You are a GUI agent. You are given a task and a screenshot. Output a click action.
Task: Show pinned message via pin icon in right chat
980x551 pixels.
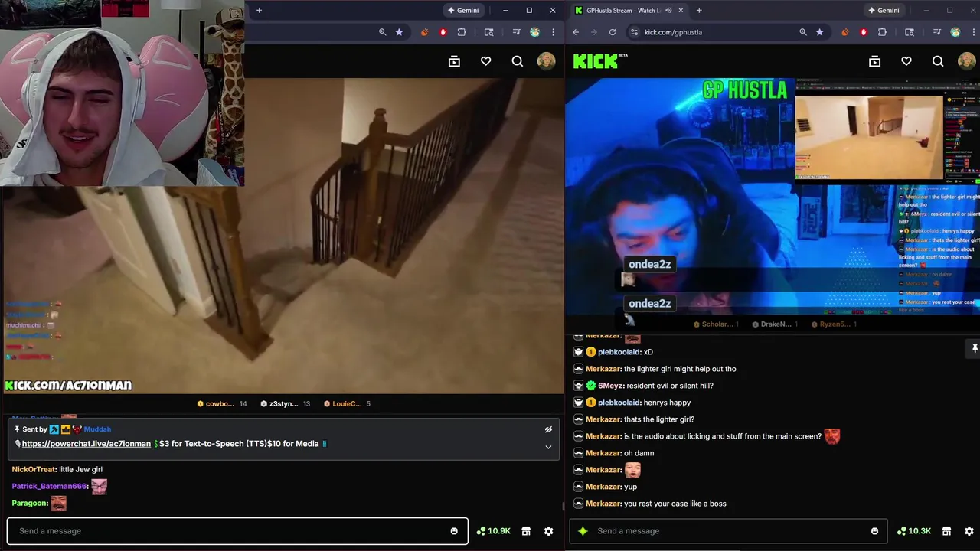tap(975, 348)
